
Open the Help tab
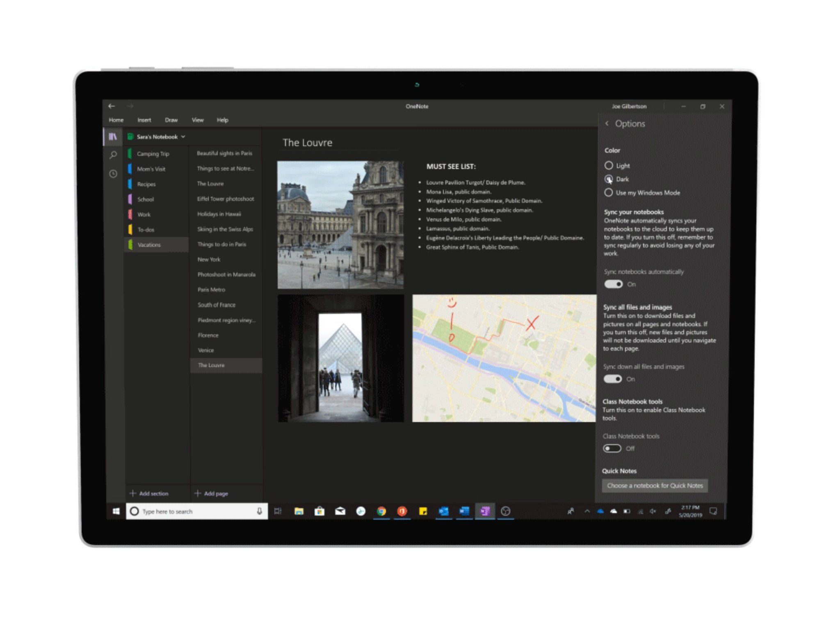point(222,120)
